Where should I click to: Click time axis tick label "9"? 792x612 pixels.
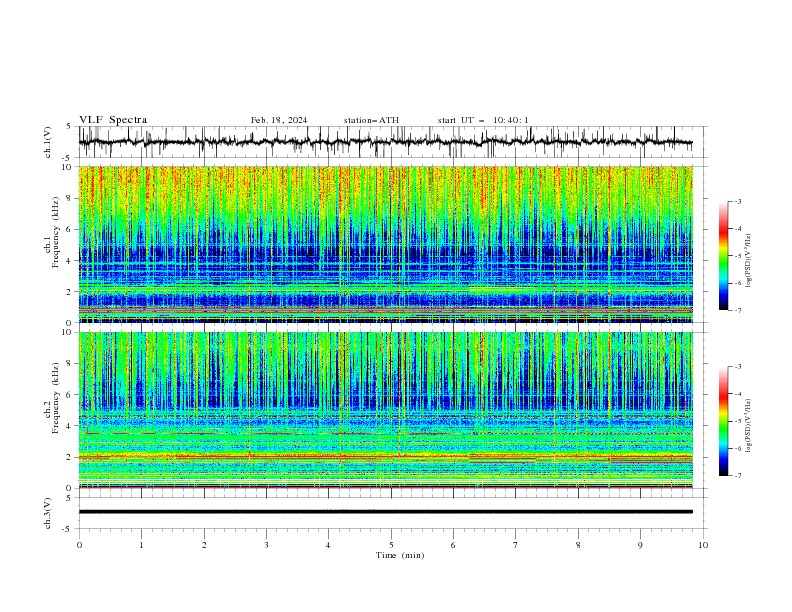click(640, 545)
